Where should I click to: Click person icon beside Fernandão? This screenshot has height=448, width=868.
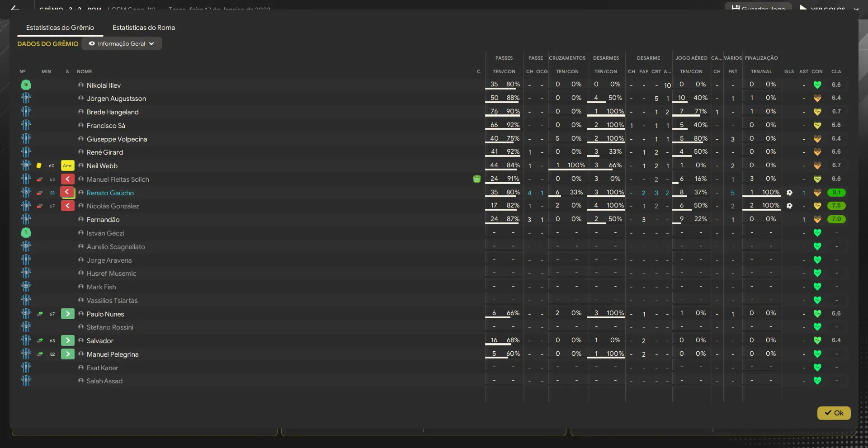81,219
